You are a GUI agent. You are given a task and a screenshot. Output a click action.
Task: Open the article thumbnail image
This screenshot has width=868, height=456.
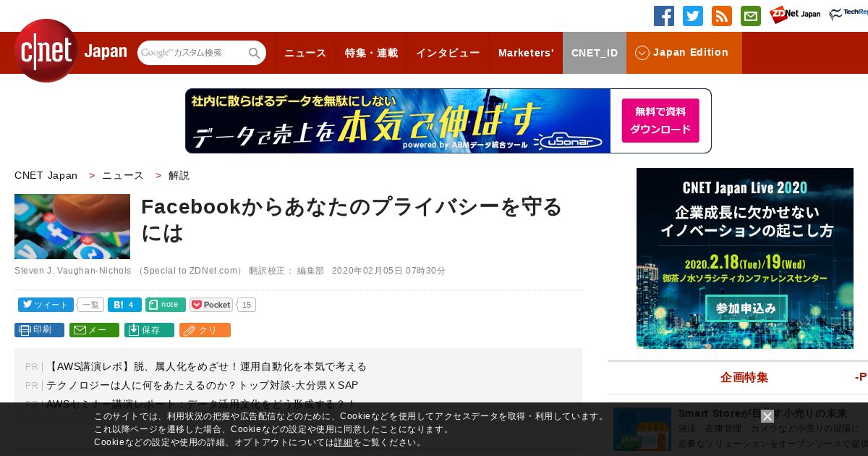coord(72,227)
